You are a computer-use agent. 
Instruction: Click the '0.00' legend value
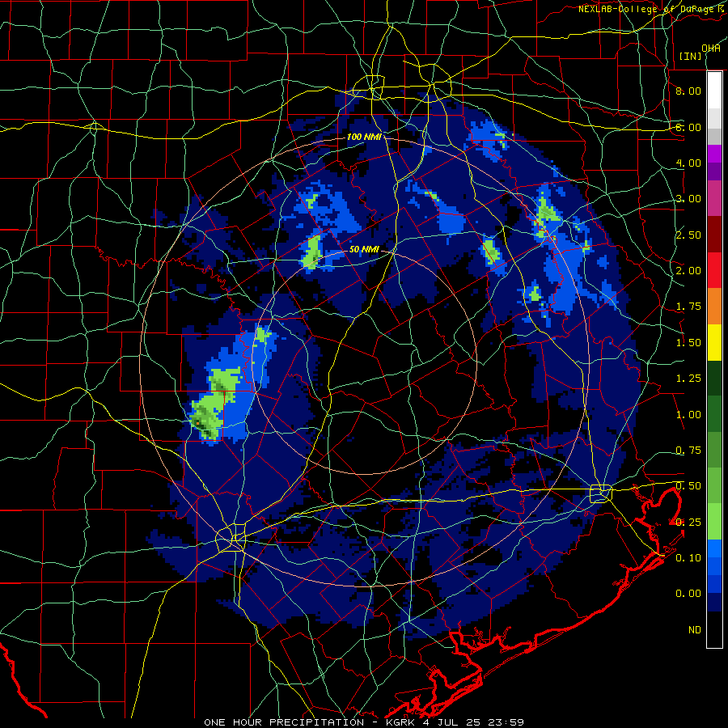688,594
